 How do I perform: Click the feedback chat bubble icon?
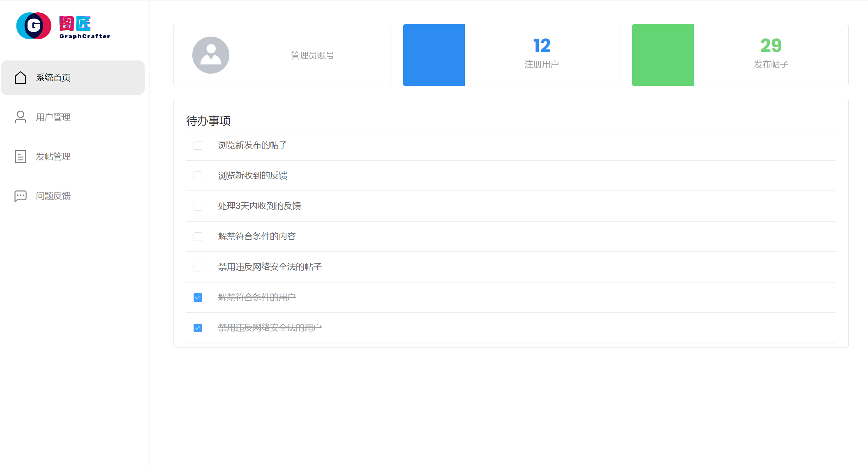pos(21,196)
